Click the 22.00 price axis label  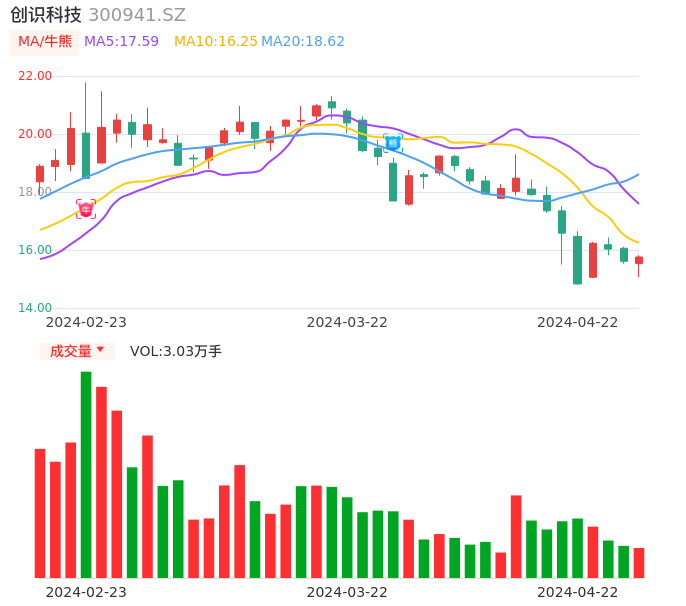point(35,76)
